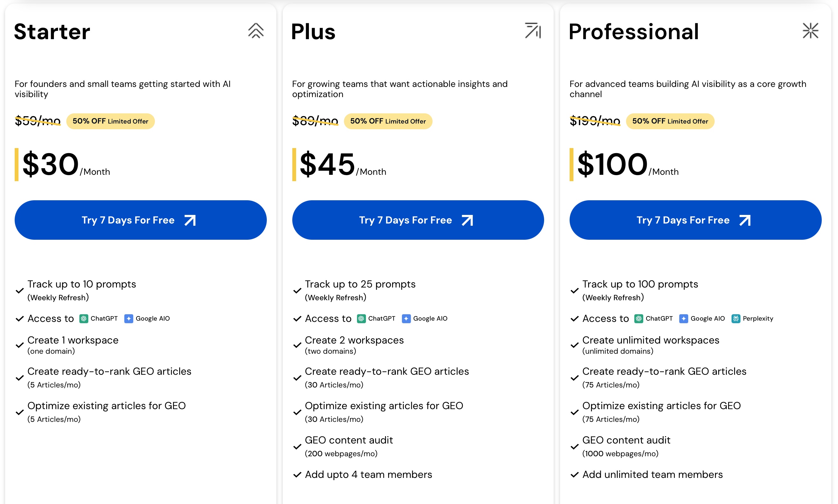This screenshot has width=838, height=504.
Task: Click the GEO content audit checkmark under Plus
Action: point(297,447)
